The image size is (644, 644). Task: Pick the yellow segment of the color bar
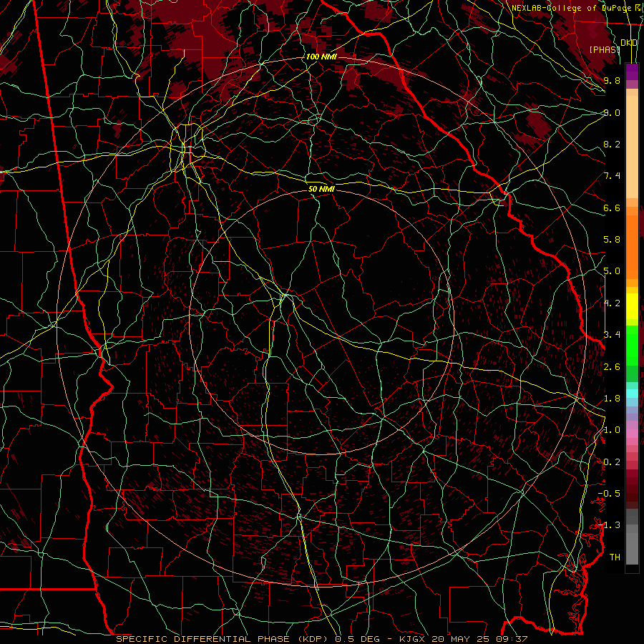(632, 306)
